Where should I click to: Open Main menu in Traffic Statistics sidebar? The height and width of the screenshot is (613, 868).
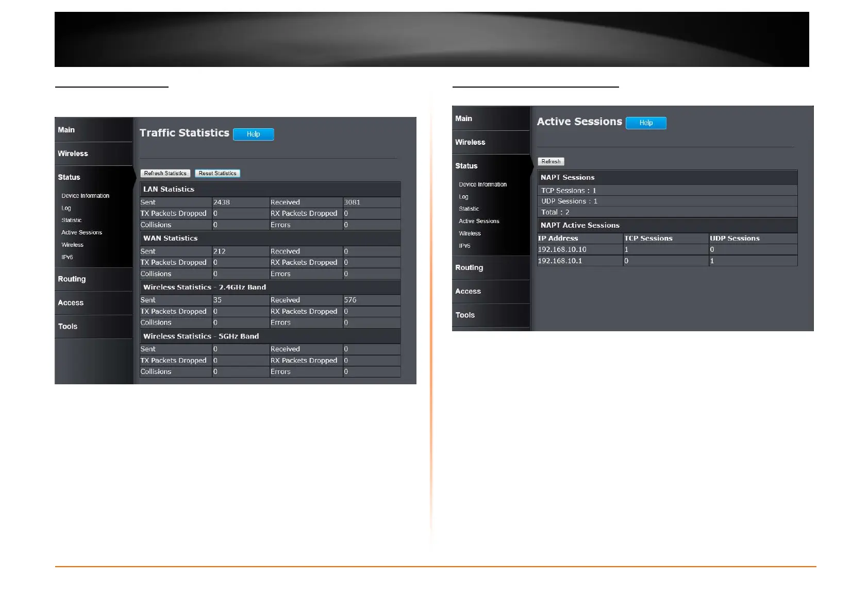[94, 130]
